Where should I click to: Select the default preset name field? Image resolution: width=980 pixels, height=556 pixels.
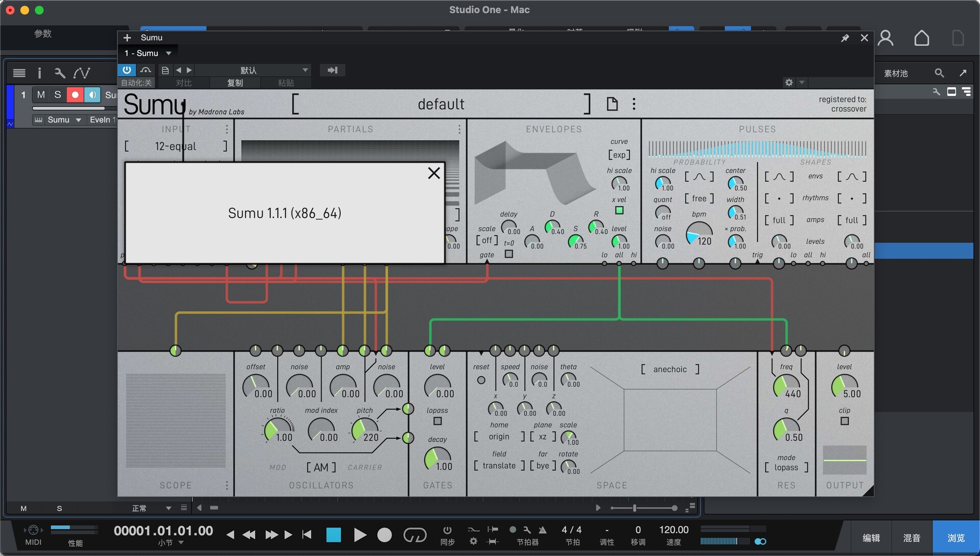(441, 104)
